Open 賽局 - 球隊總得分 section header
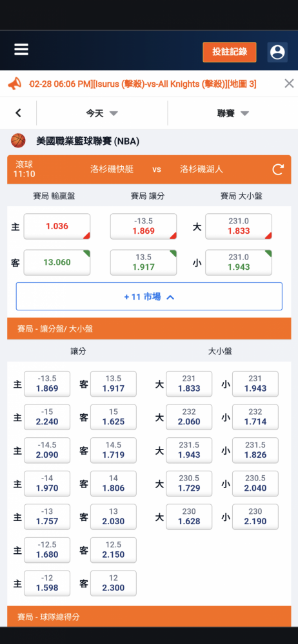 (149, 616)
